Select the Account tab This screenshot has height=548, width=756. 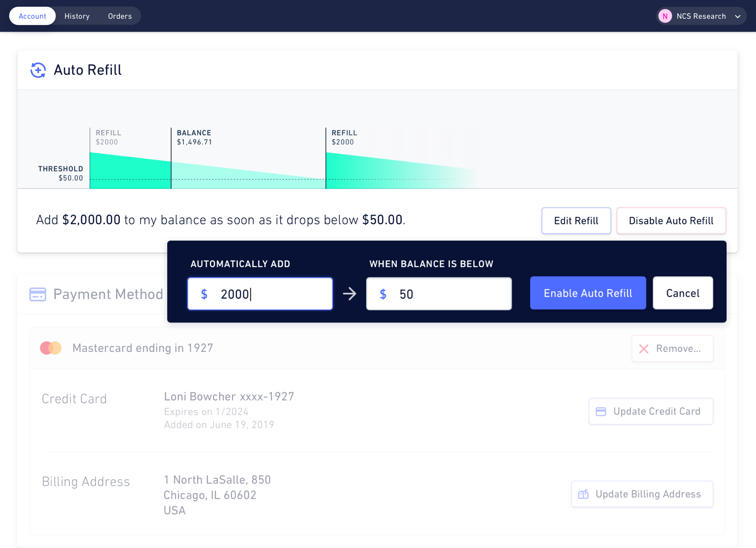pos(32,16)
